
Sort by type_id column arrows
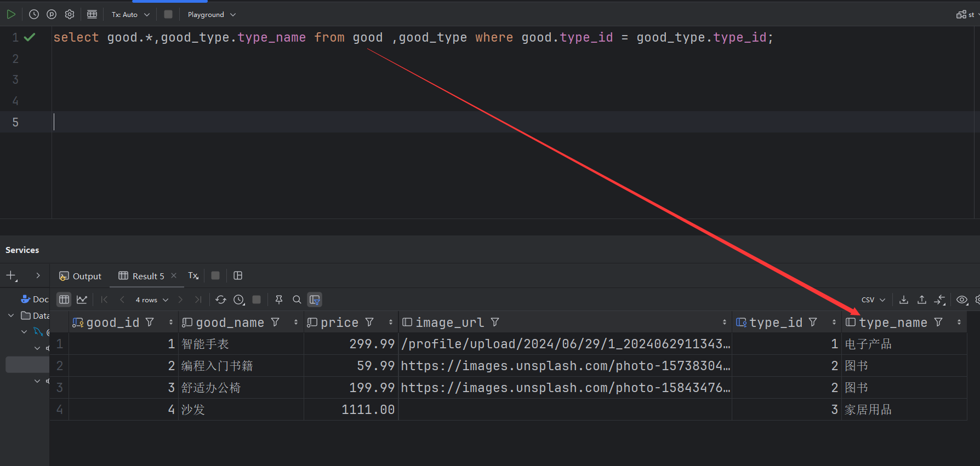834,323
